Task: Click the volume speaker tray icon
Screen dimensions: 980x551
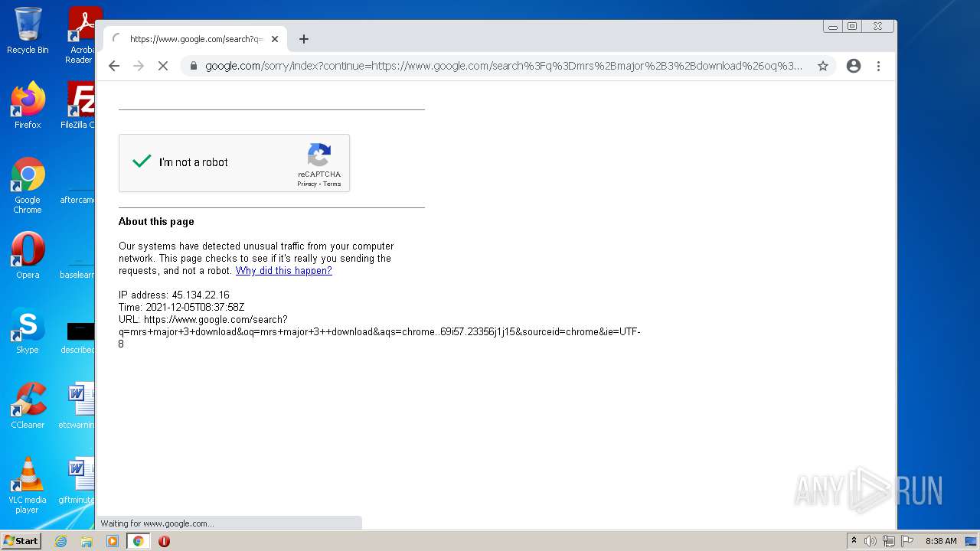Action: pos(870,541)
